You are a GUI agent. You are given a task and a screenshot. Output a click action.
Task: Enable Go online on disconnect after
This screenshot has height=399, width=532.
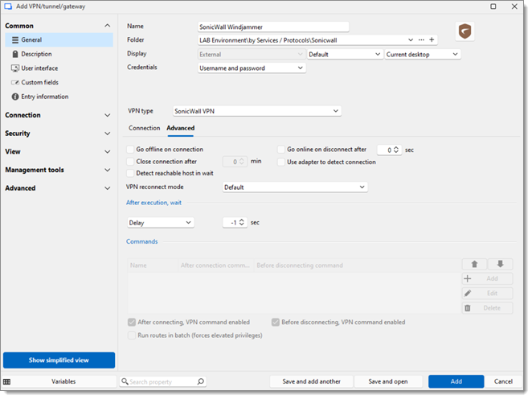(x=281, y=150)
